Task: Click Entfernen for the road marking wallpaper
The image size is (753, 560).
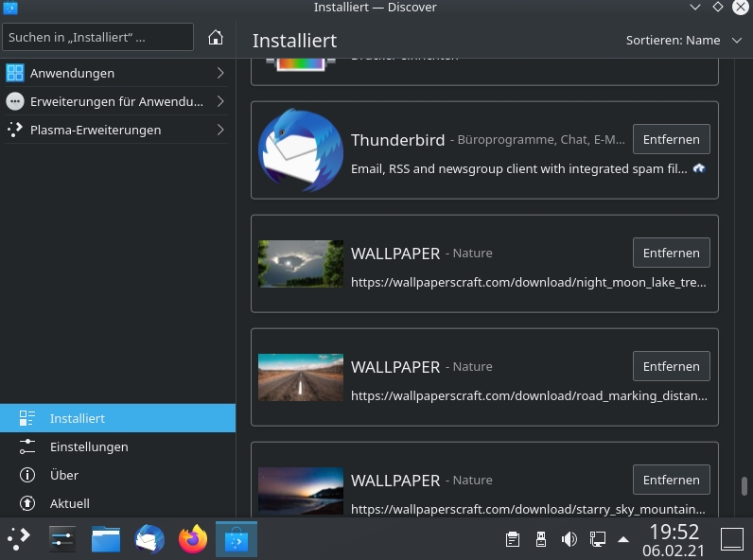Action: click(x=671, y=366)
